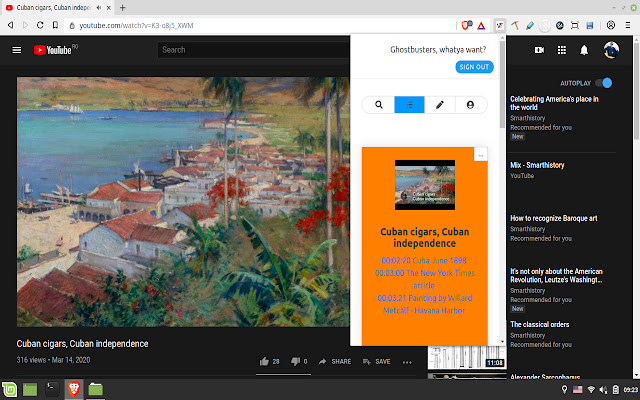Reload the page
The height and width of the screenshot is (400, 640).
40,25
